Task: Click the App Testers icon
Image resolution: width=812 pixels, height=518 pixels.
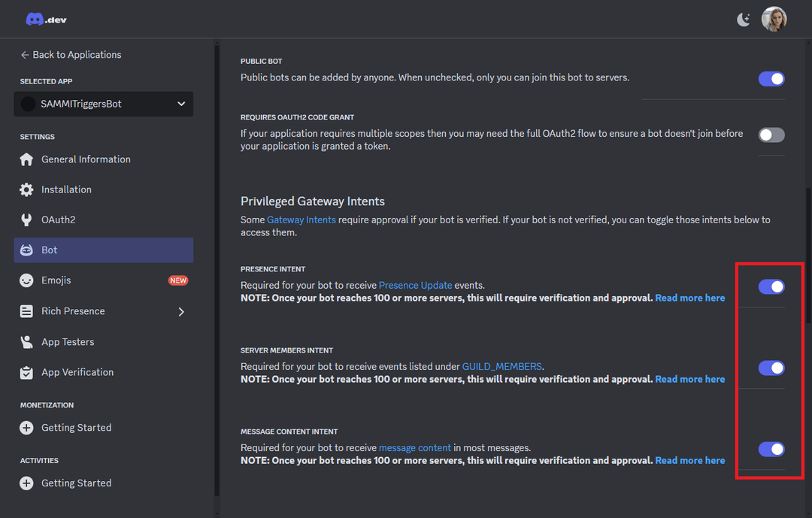Action: tap(26, 342)
